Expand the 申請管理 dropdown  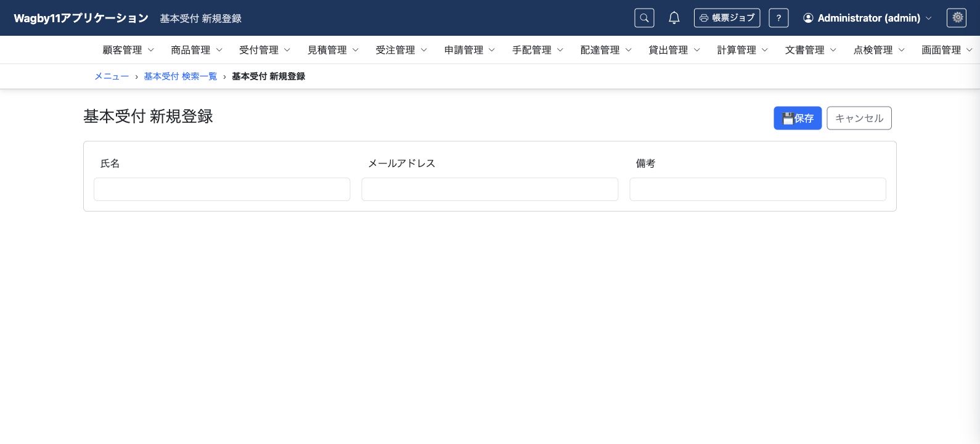coord(470,50)
